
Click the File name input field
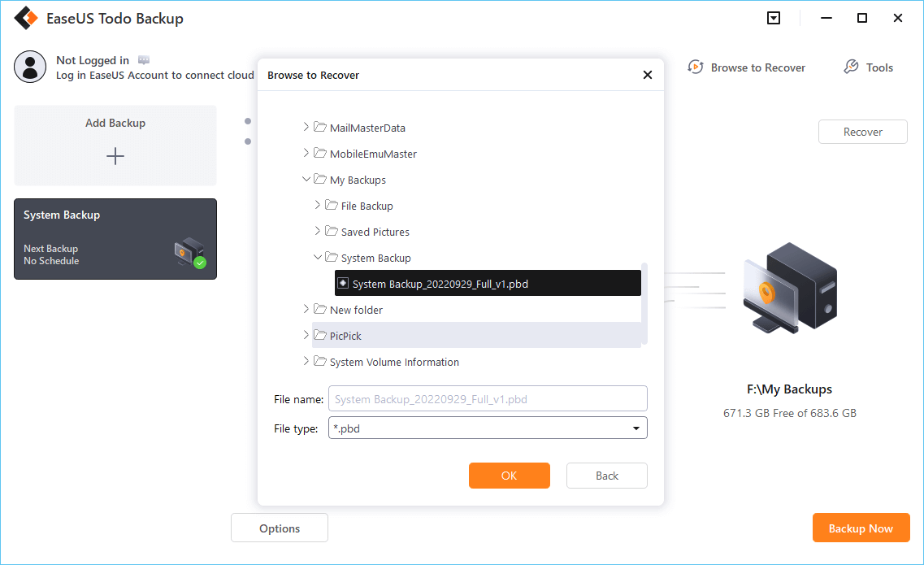coord(488,399)
